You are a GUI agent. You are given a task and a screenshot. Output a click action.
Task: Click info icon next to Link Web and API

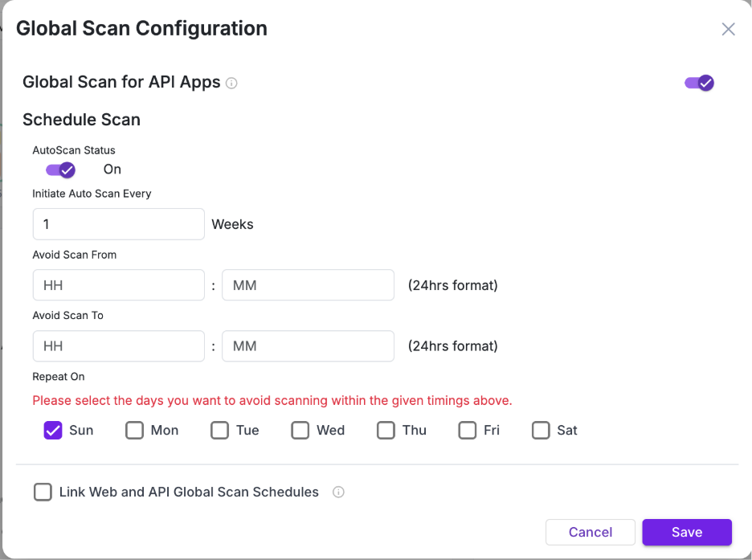coord(338,492)
